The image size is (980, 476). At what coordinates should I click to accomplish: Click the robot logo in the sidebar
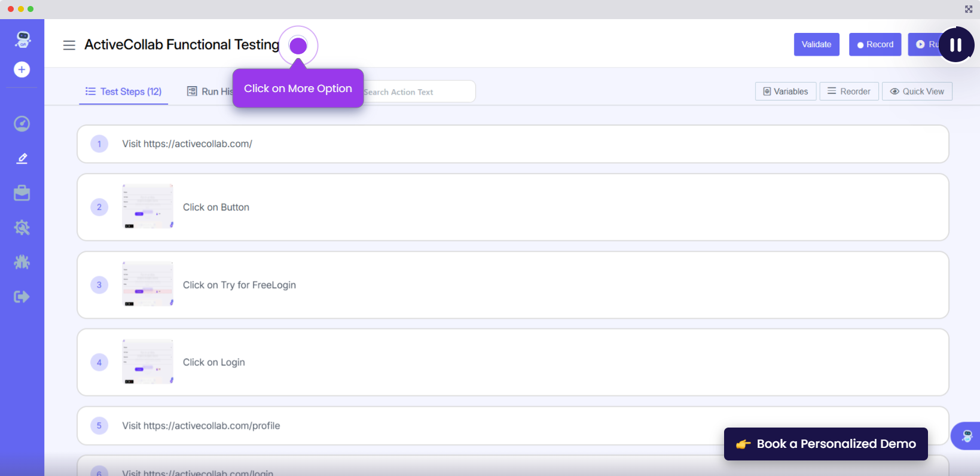(x=22, y=39)
